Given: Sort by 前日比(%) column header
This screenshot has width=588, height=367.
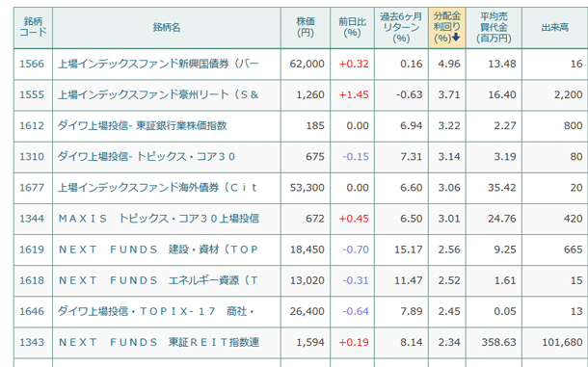Looking at the screenshot, I should pyautogui.click(x=352, y=27).
